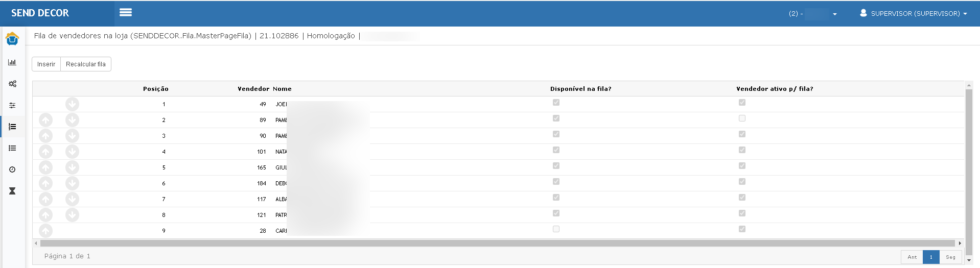Viewport: 980px width, 268px height.
Task: Go to page 1 in pagination
Action: click(x=931, y=257)
